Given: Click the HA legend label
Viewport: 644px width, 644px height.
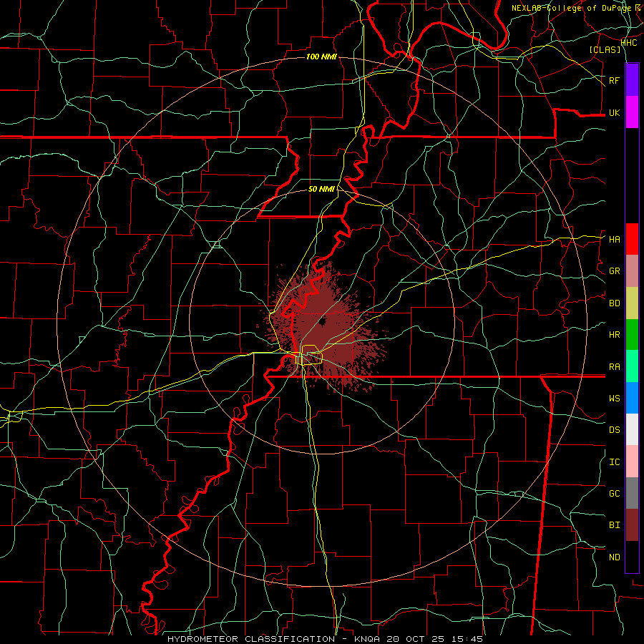Looking at the screenshot, I should 614,239.
